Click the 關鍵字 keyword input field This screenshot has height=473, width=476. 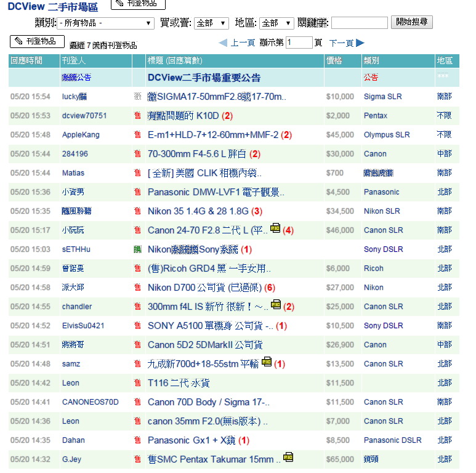360,23
